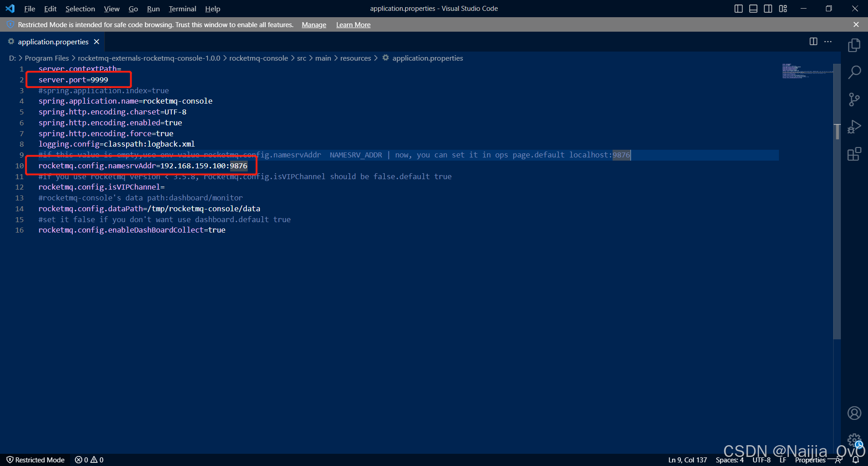
Task: Open the View menu
Action: point(112,9)
